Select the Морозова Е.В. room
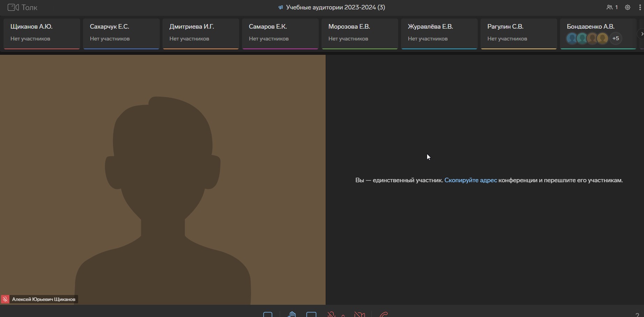 [x=359, y=33]
